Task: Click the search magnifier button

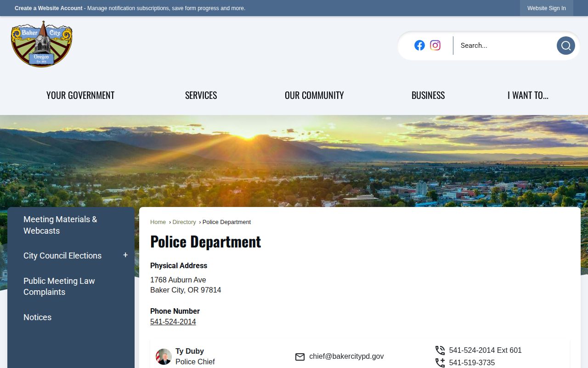Action: 565,46
